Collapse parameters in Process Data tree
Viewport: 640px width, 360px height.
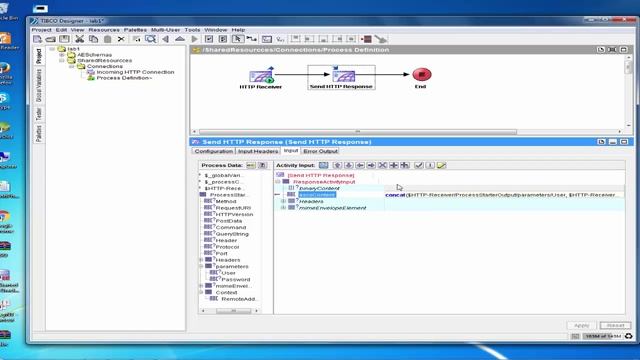tap(201, 267)
